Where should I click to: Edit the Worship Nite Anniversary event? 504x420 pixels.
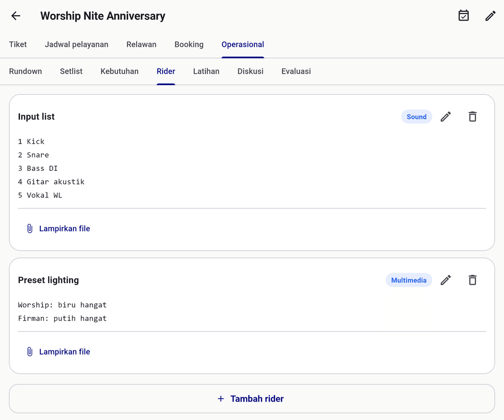tap(491, 16)
